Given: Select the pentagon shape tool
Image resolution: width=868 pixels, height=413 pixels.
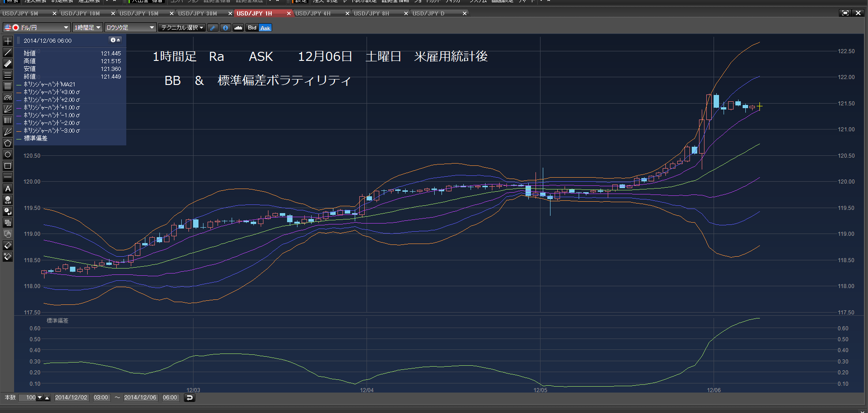Looking at the screenshot, I should (8, 143).
